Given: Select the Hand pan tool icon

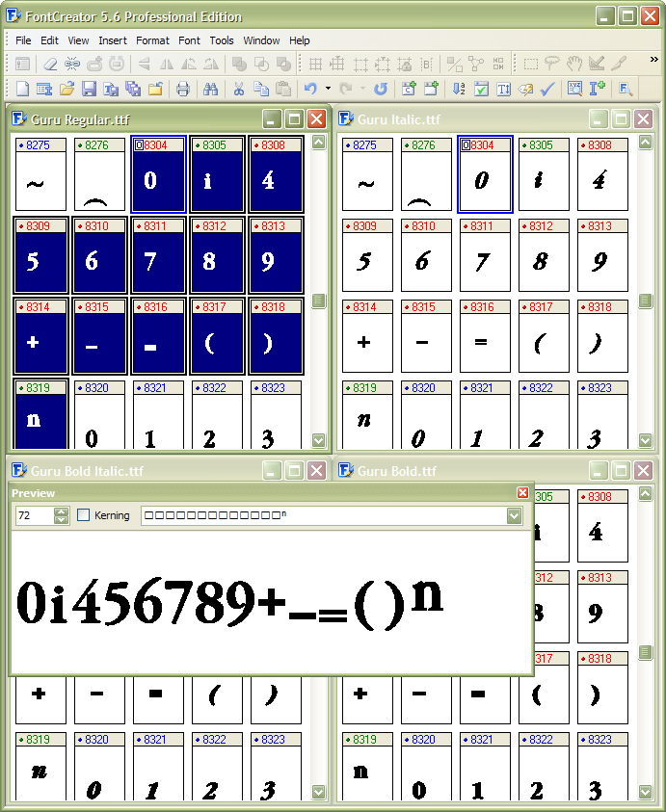Looking at the screenshot, I should (574, 65).
